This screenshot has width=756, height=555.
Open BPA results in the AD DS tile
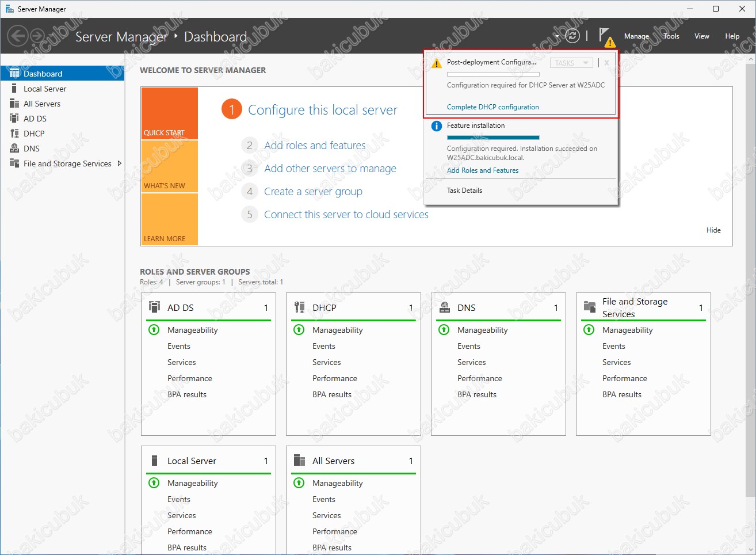pyautogui.click(x=186, y=394)
